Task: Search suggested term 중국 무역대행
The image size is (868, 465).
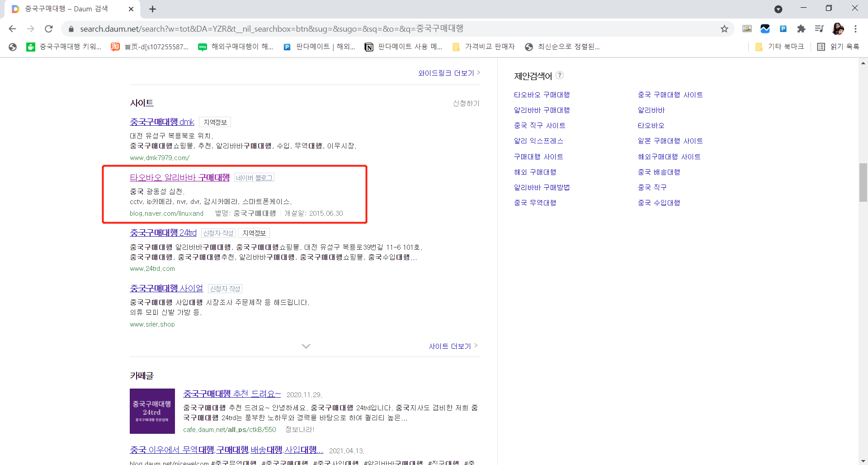Action: coord(535,203)
